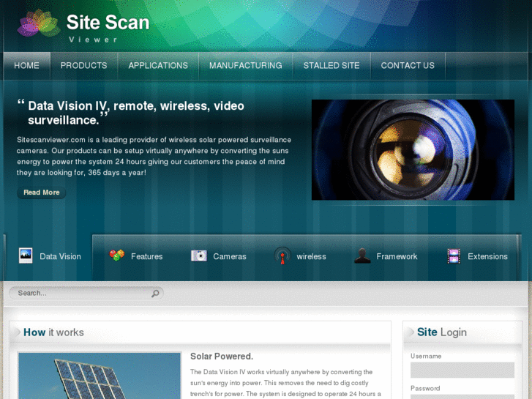Click the camera lens banner image
This screenshot has width=532, height=399.
click(413, 150)
